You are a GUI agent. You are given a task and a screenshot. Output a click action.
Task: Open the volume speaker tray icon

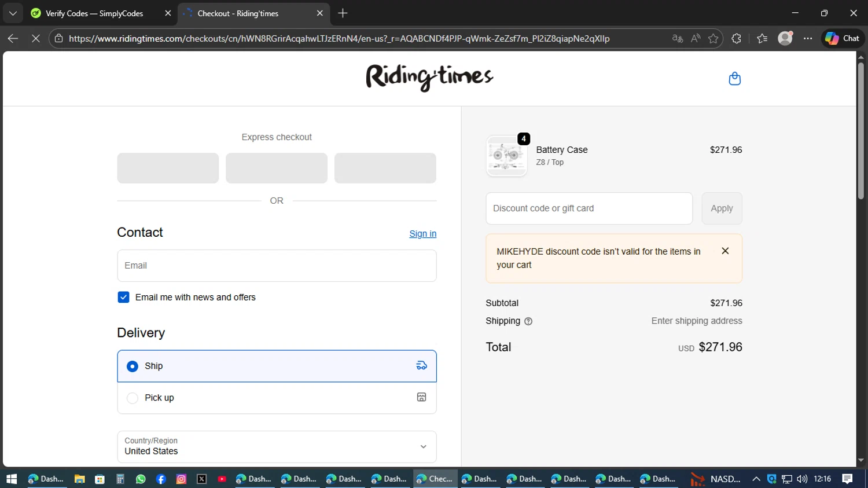[x=801, y=479]
